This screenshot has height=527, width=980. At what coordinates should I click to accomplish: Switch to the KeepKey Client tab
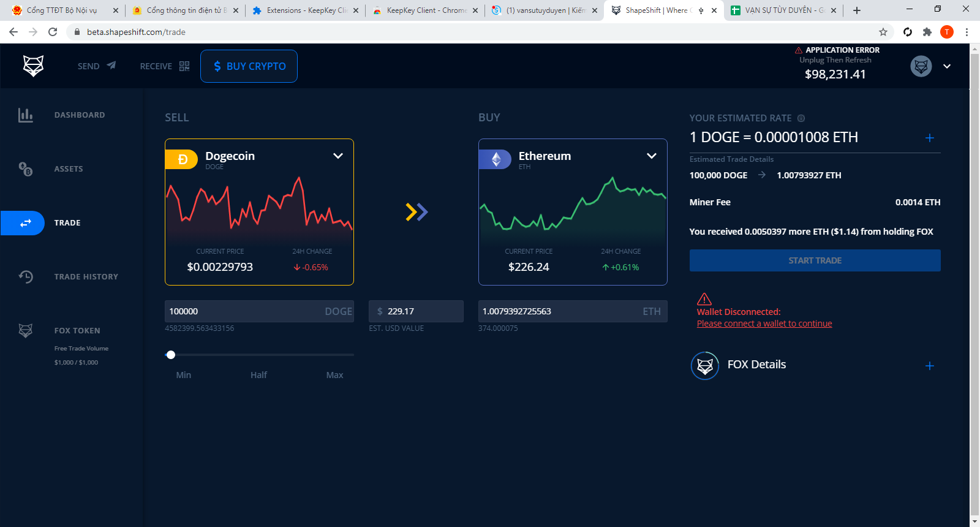pyautogui.click(x=426, y=10)
